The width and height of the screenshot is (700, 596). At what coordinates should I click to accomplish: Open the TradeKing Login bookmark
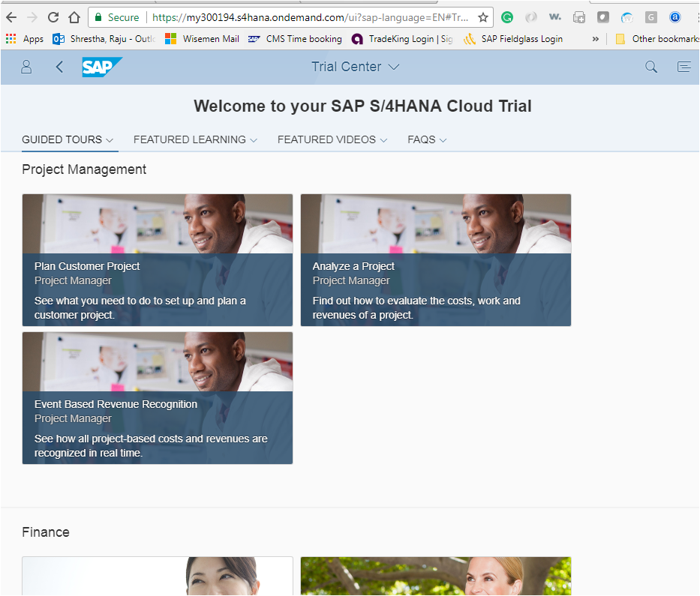[x=402, y=39]
